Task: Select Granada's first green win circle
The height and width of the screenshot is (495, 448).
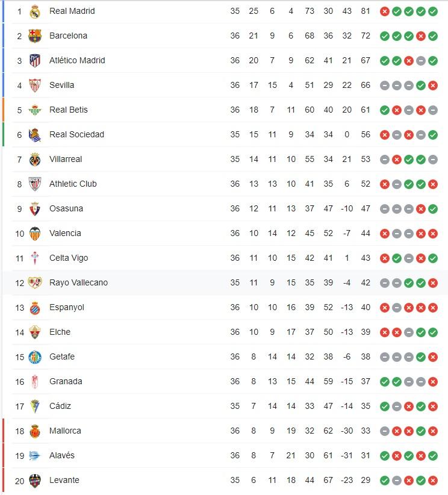Action: [384, 381]
